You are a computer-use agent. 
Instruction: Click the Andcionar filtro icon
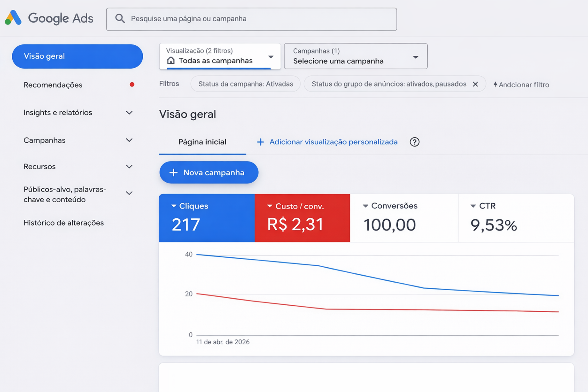[x=496, y=84]
